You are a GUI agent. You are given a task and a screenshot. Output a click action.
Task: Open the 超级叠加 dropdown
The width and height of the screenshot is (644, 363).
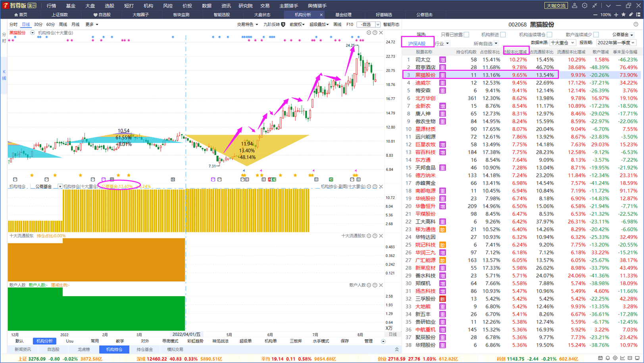pyautogui.click(x=319, y=25)
